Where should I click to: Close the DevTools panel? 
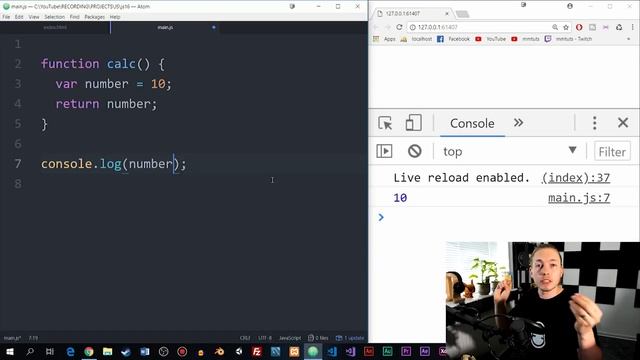[622, 122]
